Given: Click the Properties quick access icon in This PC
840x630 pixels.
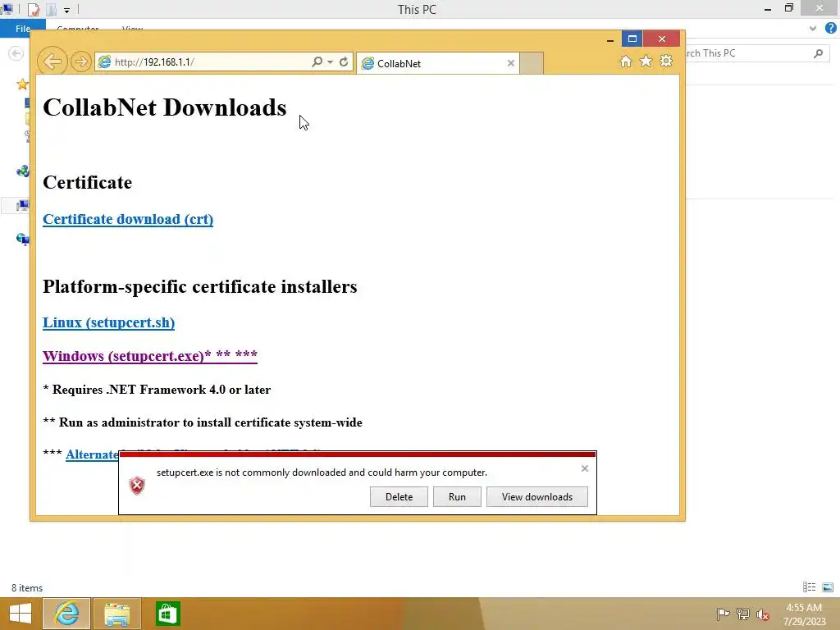Looking at the screenshot, I should coord(34,9).
